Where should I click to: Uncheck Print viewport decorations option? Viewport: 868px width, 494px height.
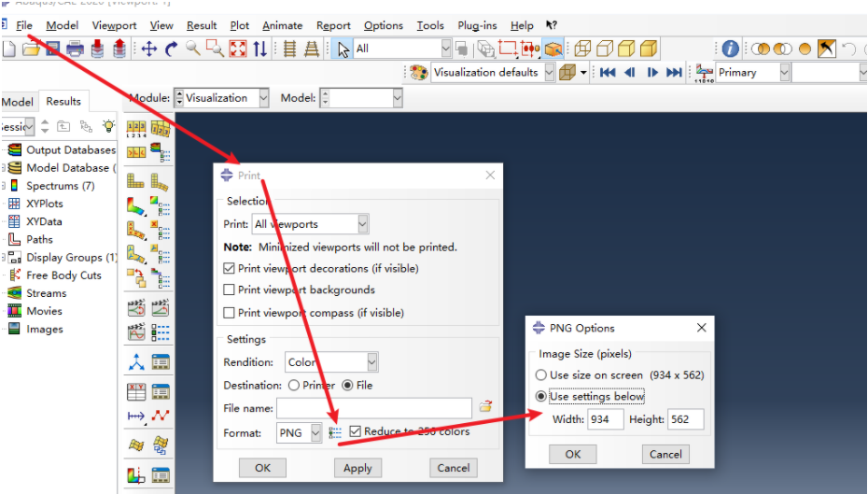[x=230, y=269]
